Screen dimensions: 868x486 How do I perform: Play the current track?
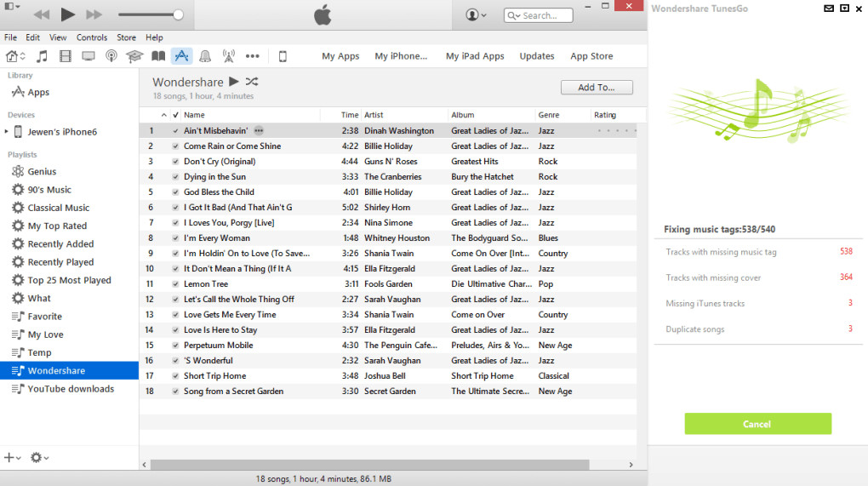tap(67, 14)
